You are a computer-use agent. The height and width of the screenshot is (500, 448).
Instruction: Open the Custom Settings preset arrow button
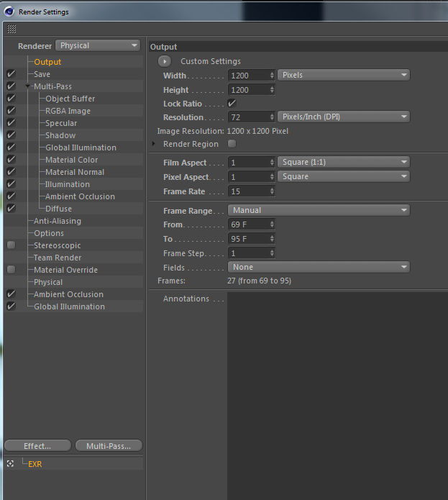click(x=165, y=61)
